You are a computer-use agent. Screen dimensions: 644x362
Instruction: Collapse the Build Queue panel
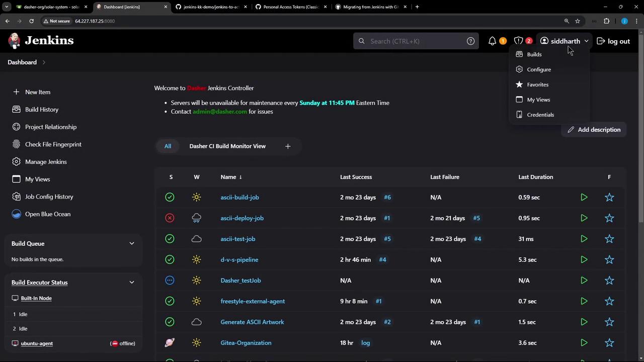pyautogui.click(x=132, y=244)
